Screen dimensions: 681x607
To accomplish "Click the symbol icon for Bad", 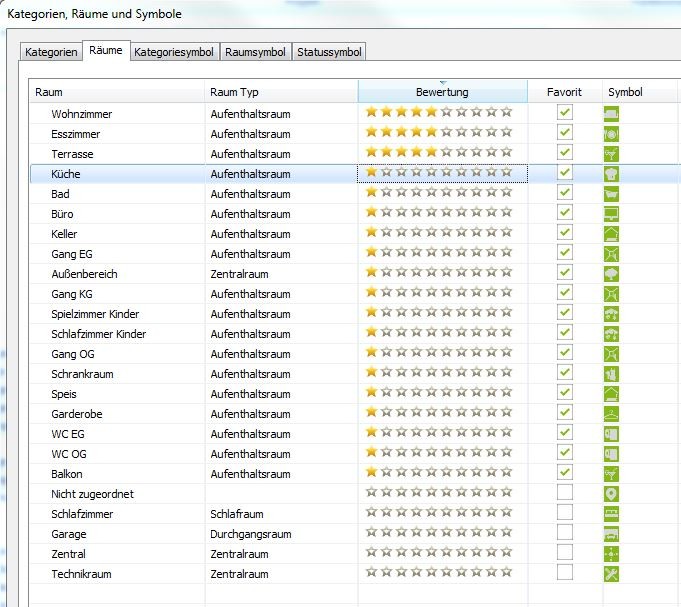I will pyautogui.click(x=611, y=194).
